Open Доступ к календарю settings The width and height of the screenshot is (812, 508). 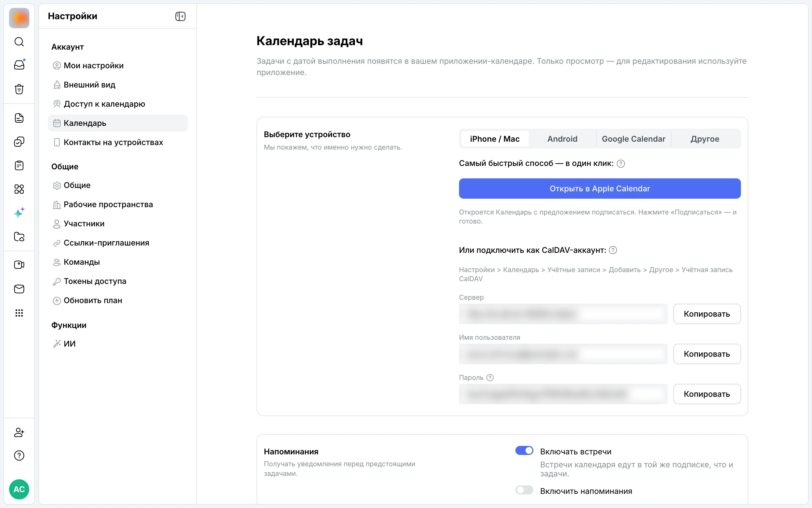(118, 104)
